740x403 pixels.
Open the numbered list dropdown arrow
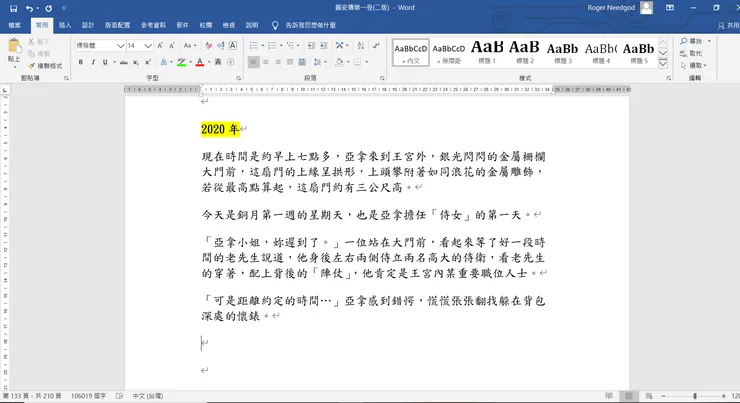(x=281, y=45)
